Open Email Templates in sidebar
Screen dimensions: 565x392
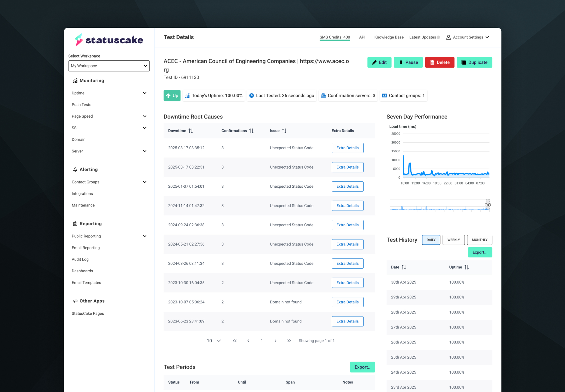tap(86, 283)
